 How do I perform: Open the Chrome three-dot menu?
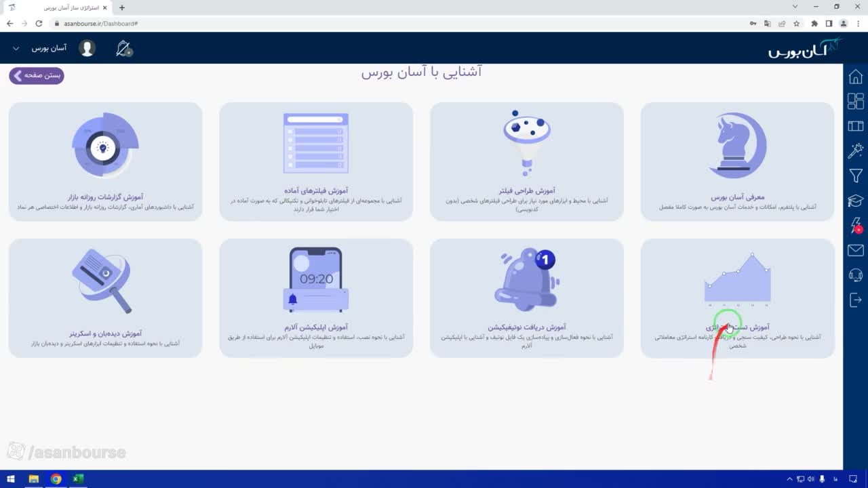pyautogui.click(x=859, y=23)
